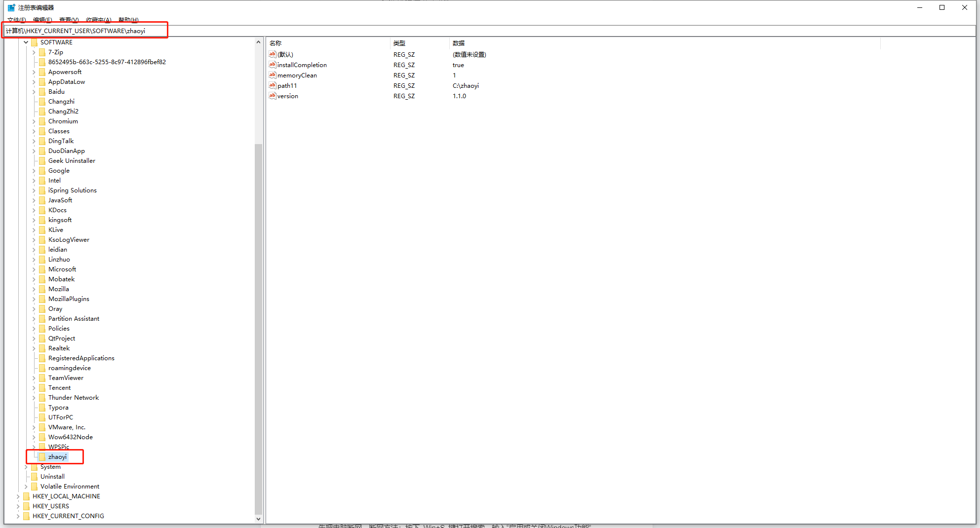
Task: Click the version value's string icon
Action: [x=272, y=96]
